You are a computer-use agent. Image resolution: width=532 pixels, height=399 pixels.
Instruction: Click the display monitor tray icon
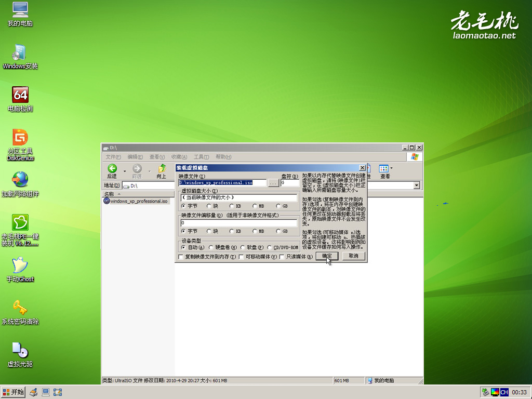click(495, 392)
